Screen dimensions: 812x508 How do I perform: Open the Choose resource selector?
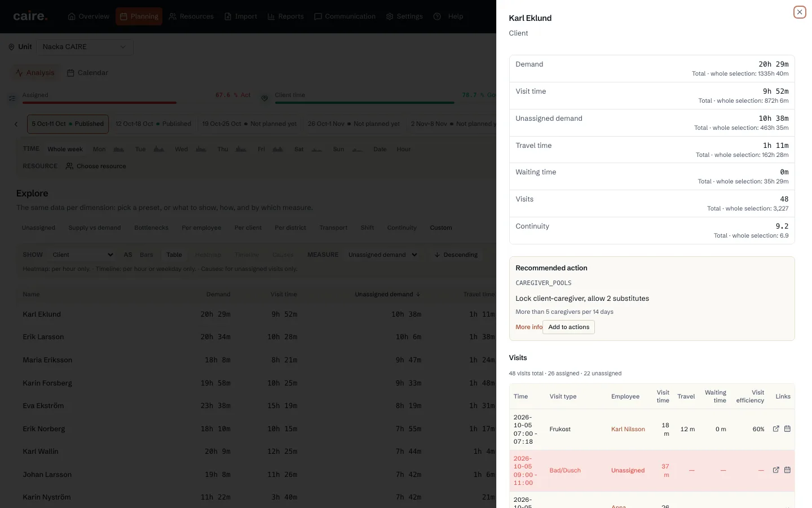96,166
